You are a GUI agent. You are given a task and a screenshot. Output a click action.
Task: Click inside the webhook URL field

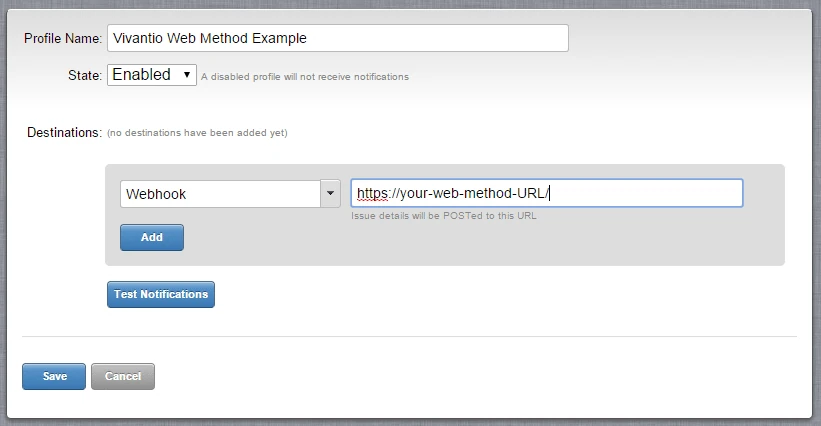point(547,193)
